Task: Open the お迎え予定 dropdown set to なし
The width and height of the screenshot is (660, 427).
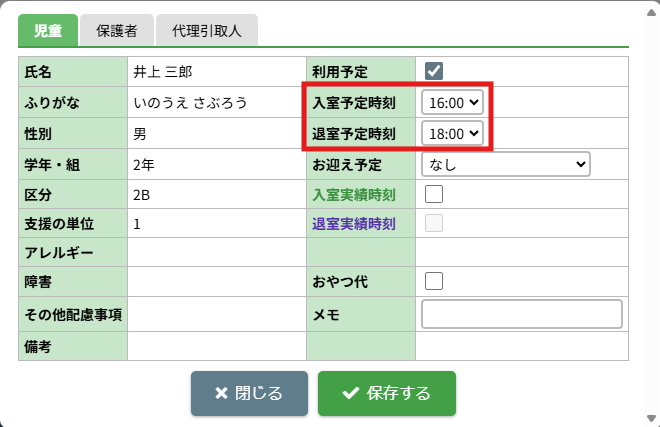Action: [x=506, y=163]
